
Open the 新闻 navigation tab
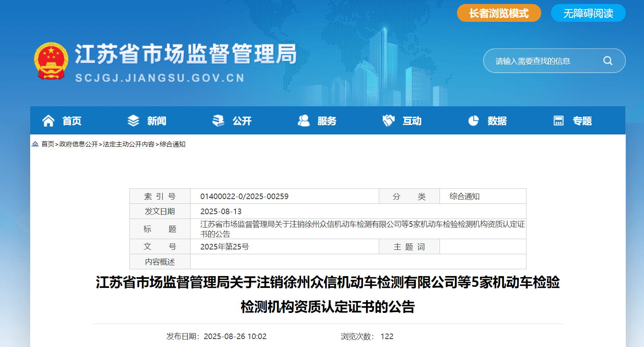pyautogui.click(x=157, y=121)
